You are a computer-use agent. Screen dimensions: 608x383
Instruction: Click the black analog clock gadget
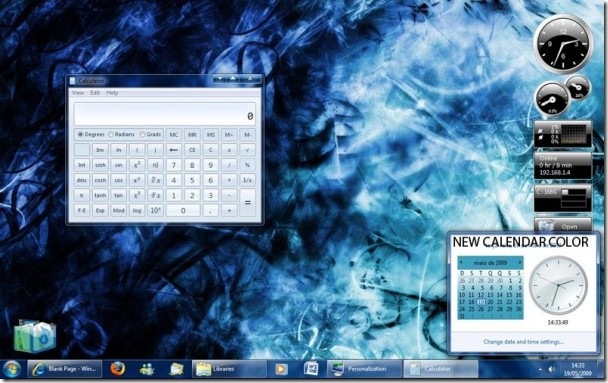pyautogui.click(x=563, y=43)
